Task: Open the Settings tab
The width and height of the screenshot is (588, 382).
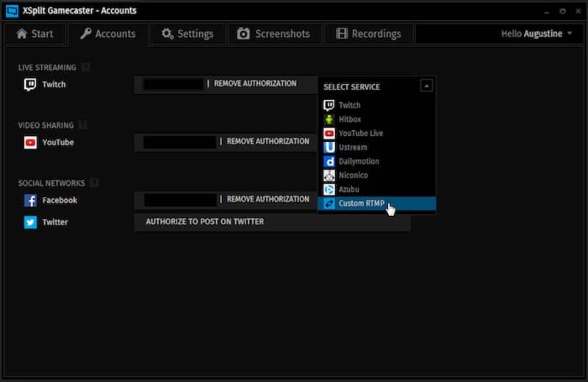Action: (187, 34)
